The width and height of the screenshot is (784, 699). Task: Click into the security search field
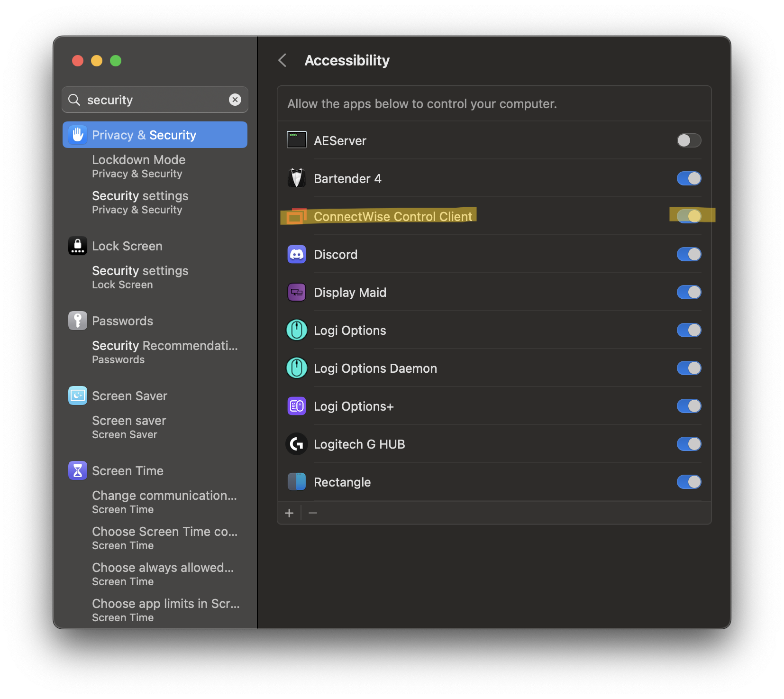click(x=155, y=100)
